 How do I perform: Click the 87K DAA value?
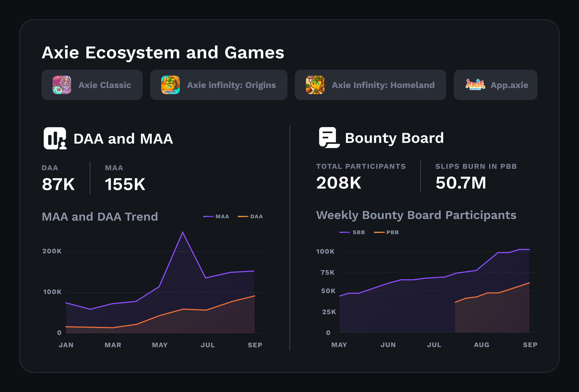pos(58,184)
